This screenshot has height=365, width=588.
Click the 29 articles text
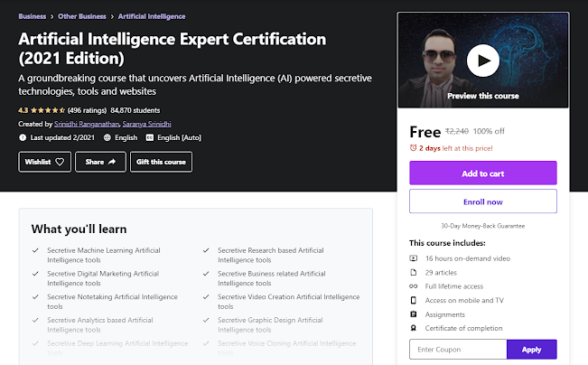(441, 272)
